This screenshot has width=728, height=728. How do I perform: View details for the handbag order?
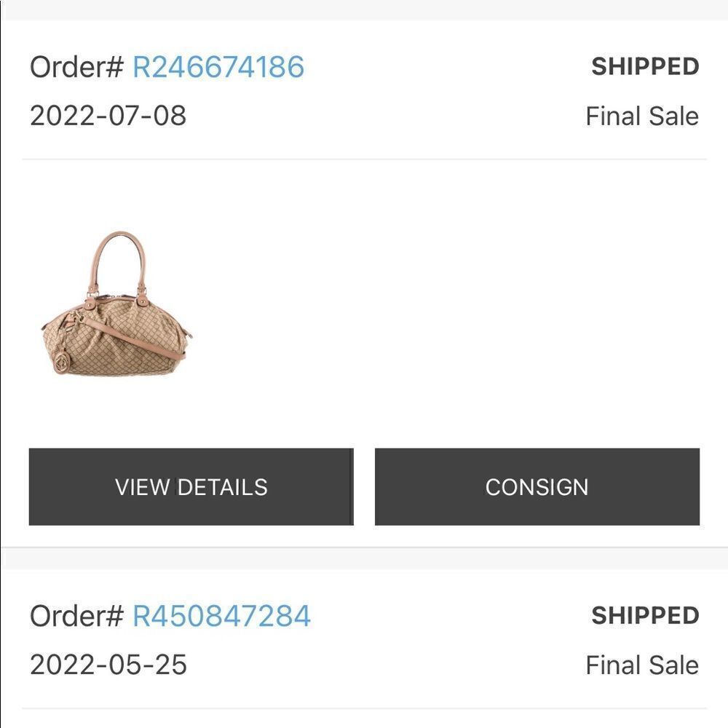[191, 486]
